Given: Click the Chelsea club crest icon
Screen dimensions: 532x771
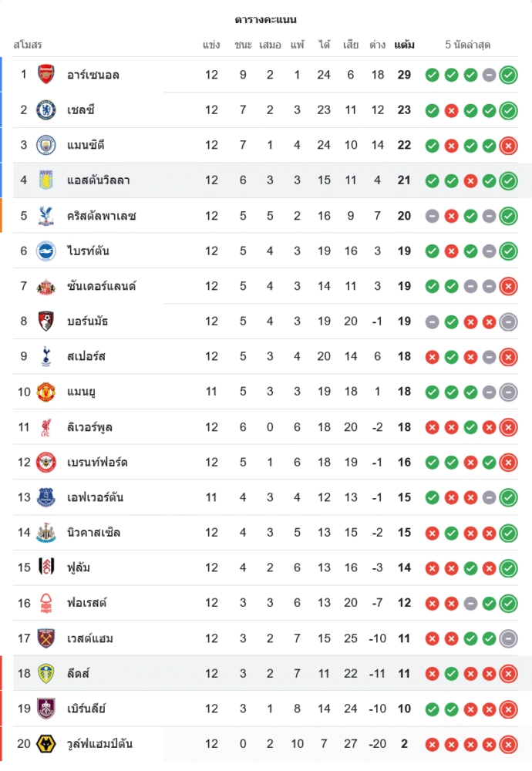Looking at the screenshot, I should point(46,110).
